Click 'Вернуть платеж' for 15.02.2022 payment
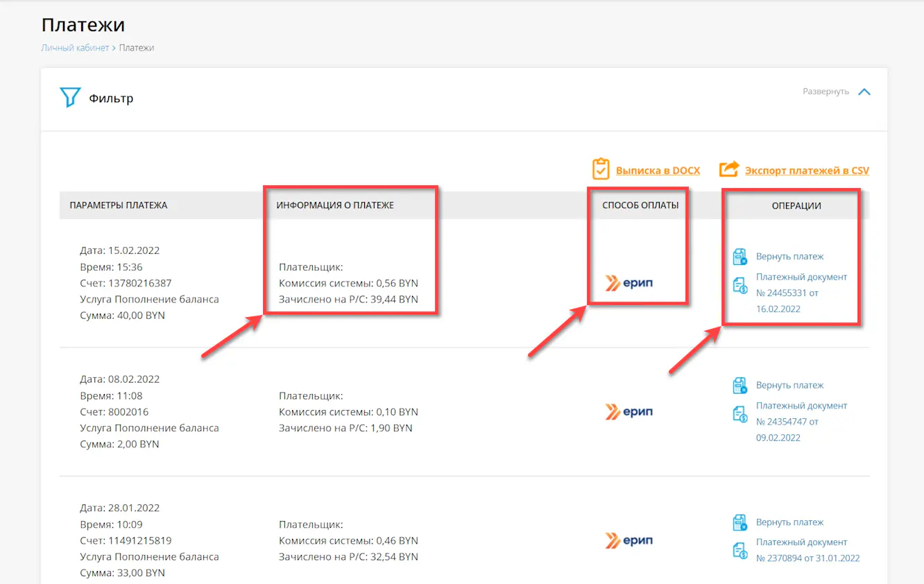 tap(789, 257)
